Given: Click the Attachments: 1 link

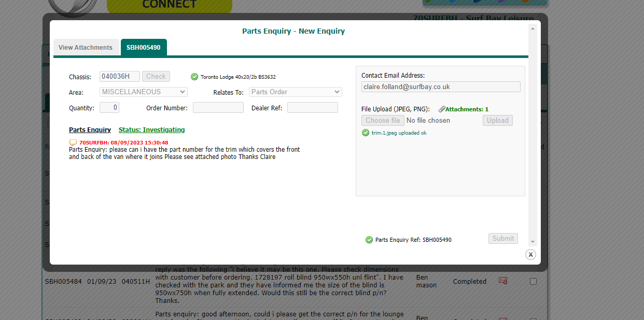Looking at the screenshot, I should point(467,109).
